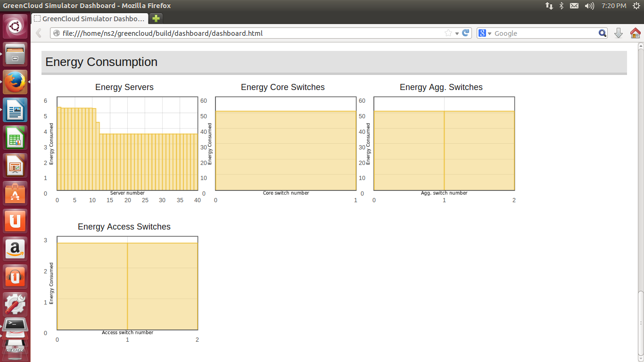Open the Google search engine selector dropdown
644x362 pixels.
tap(485, 33)
